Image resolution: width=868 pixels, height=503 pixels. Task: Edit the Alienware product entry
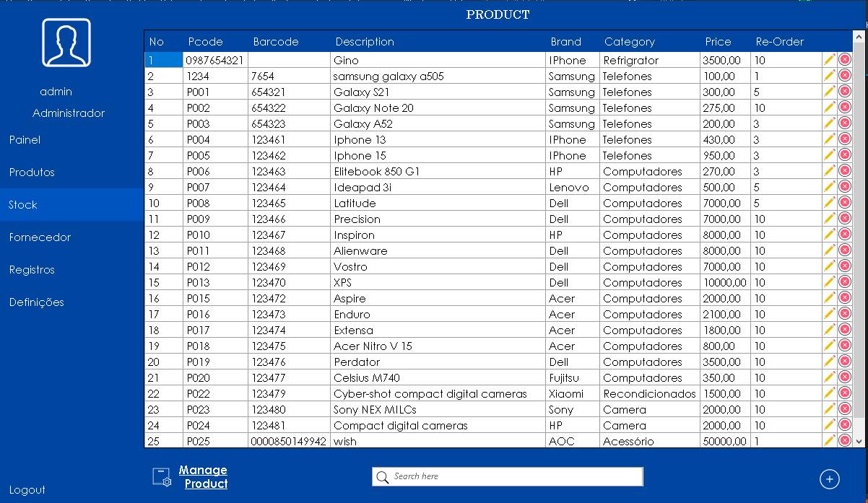[829, 250]
